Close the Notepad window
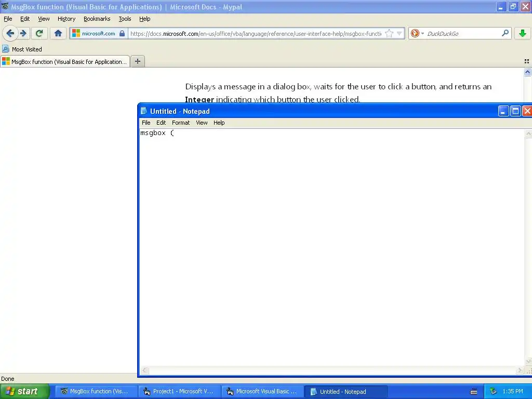 click(527, 111)
